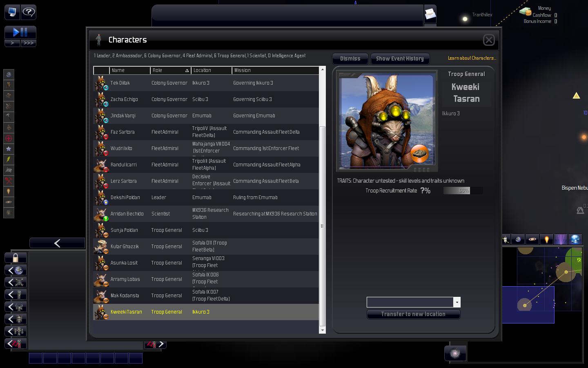Click Kweeki Tasran's portrait image
The height and width of the screenshot is (368, 588).
tap(387, 121)
